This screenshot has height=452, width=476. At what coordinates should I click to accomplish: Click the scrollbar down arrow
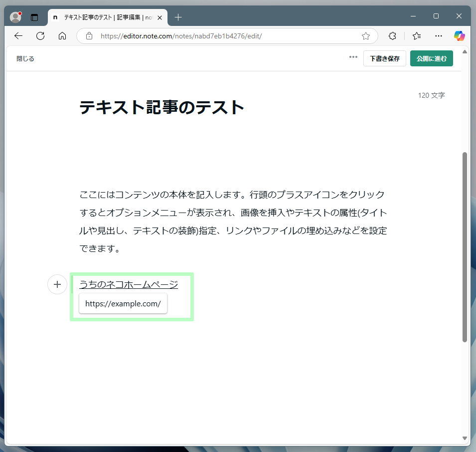[x=465, y=438]
